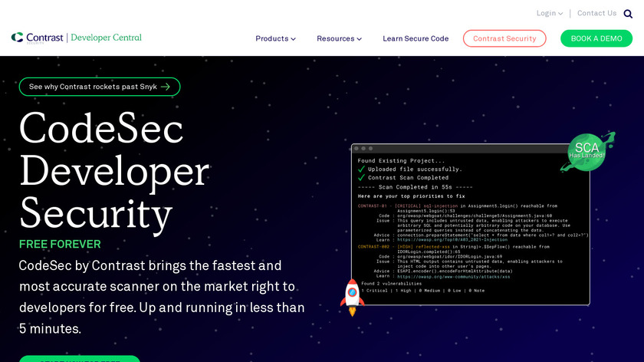Open 'See why Contrast rockets past Snyk'

click(x=100, y=87)
